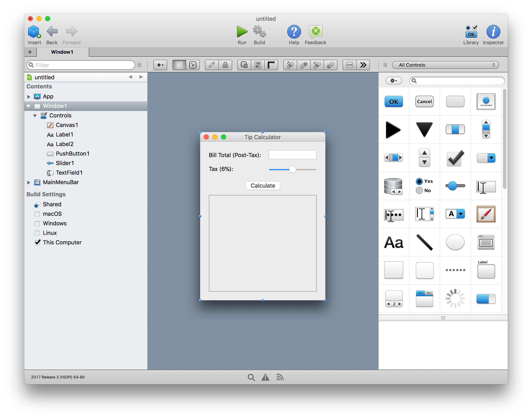Viewport: 532px width, 419px height.
Task: Switch to the Window1 tab
Action: [x=62, y=52]
